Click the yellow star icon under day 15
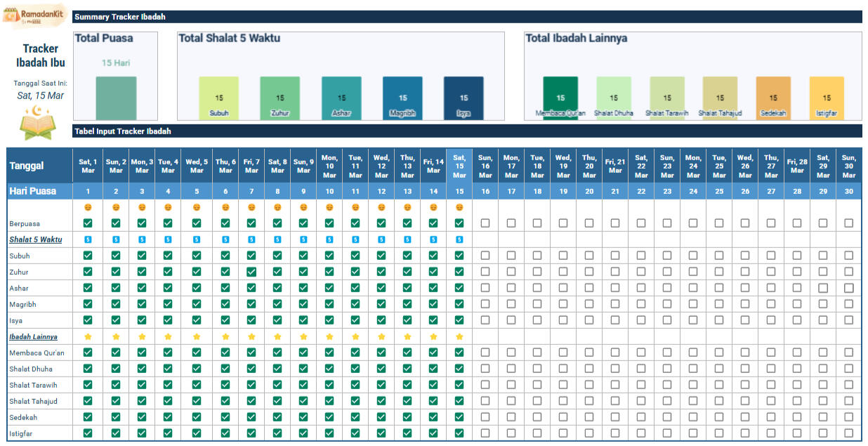The image size is (868, 446). pos(459,336)
